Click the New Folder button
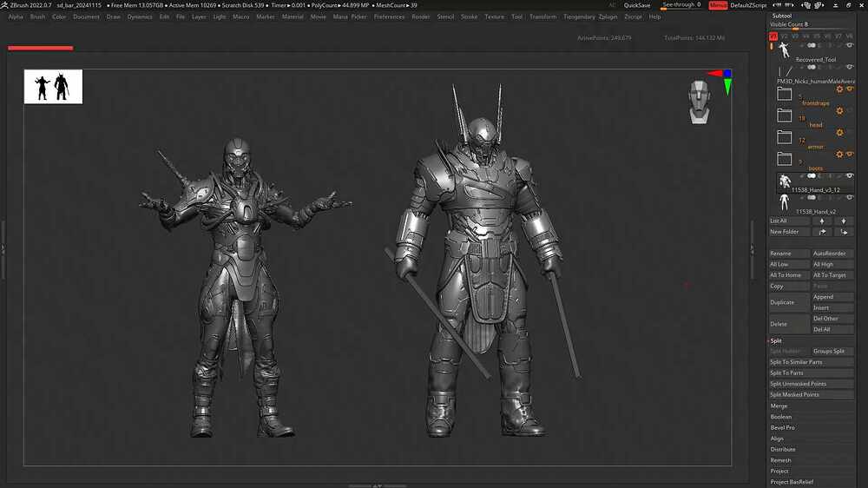Screen dimensions: 868x488 click(x=789, y=232)
